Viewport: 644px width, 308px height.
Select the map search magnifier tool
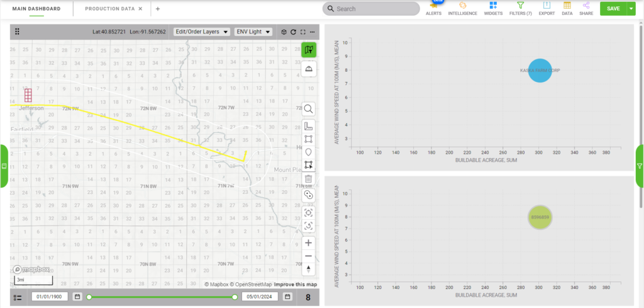click(308, 109)
